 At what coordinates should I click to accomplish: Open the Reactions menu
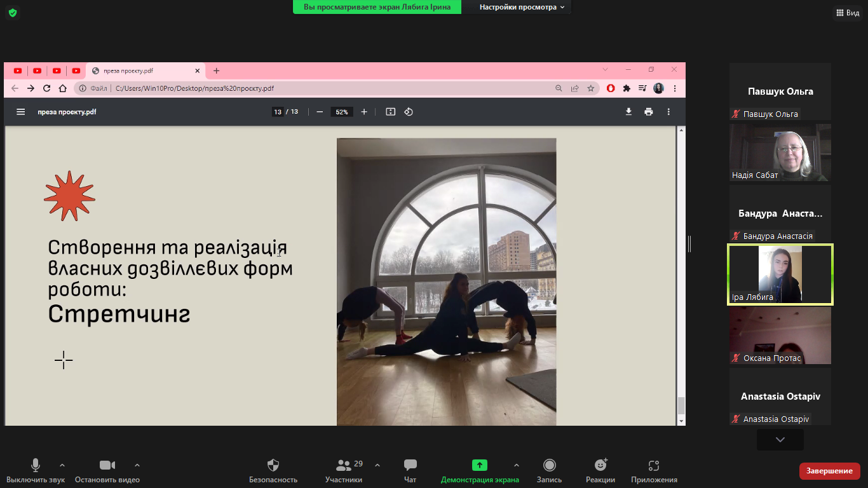600,466
